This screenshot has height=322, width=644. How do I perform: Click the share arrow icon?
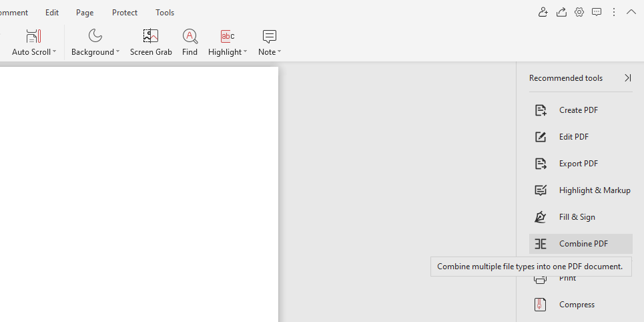(x=561, y=12)
